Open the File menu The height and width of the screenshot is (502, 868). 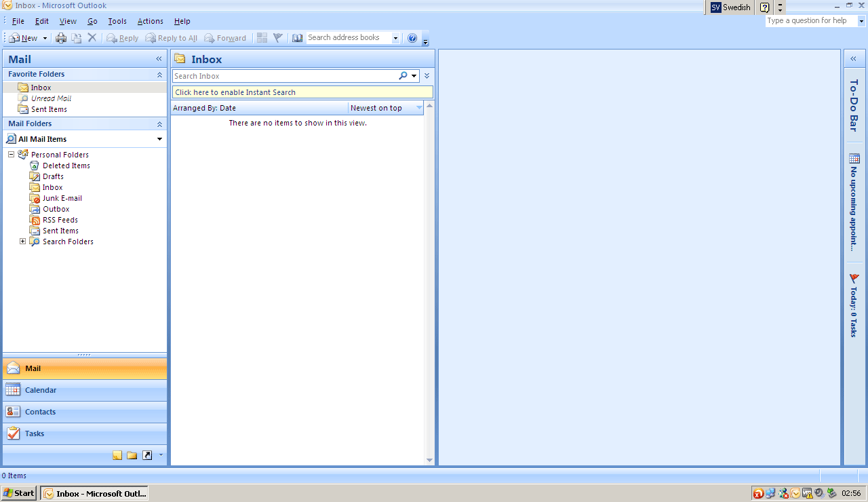click(x=18, y=21)
